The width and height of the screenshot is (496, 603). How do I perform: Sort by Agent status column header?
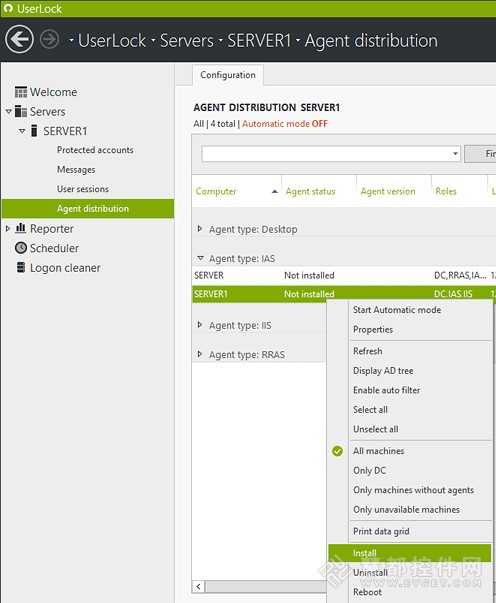(310, 192)
